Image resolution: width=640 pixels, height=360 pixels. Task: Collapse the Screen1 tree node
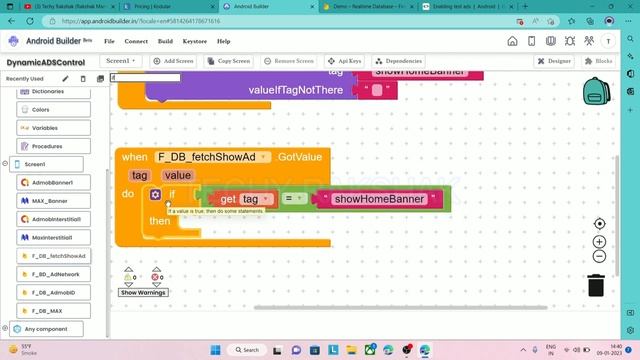5,164
